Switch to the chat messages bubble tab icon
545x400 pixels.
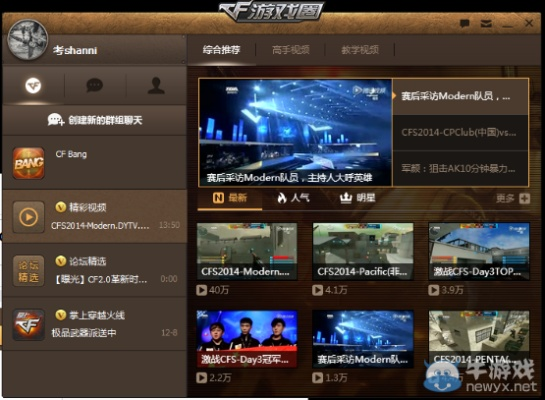click(x=95, y=85)
